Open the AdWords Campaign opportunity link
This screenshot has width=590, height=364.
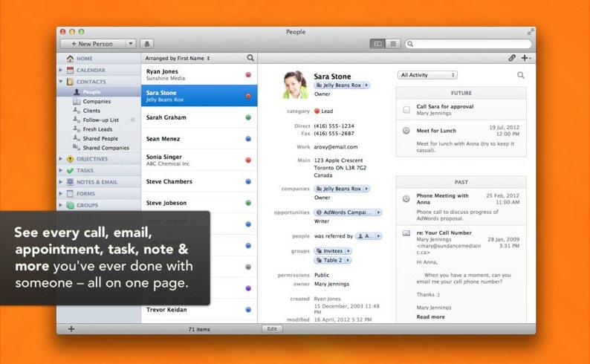pos(345,212)
